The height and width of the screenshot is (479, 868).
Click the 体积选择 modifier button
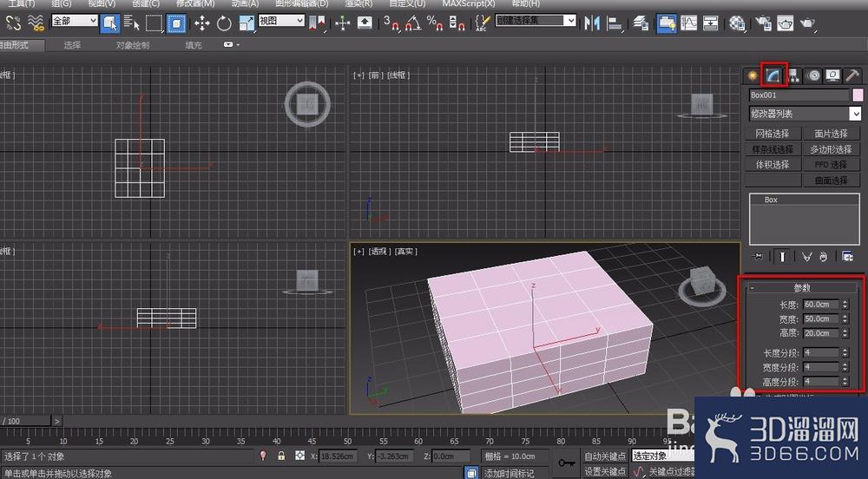click(773, 165)
